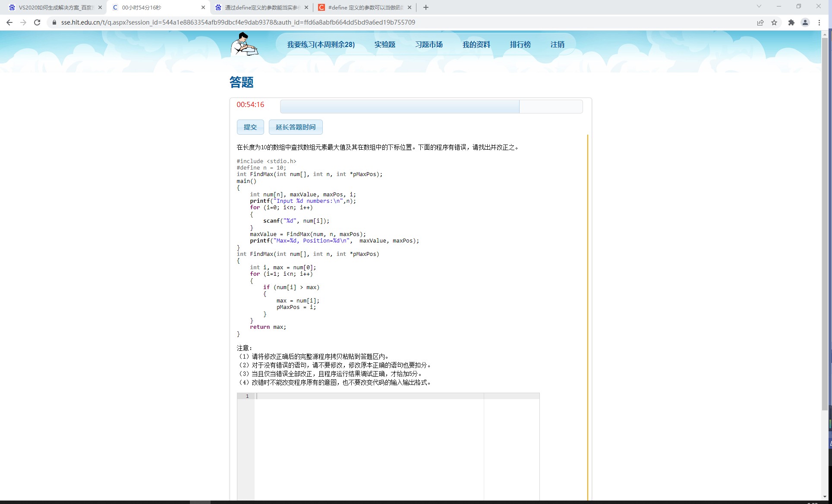Image resolution: width=832 pixels, height=504 pixels.
Task: Open 我要练习 menu item
Action: click(321, 44)
